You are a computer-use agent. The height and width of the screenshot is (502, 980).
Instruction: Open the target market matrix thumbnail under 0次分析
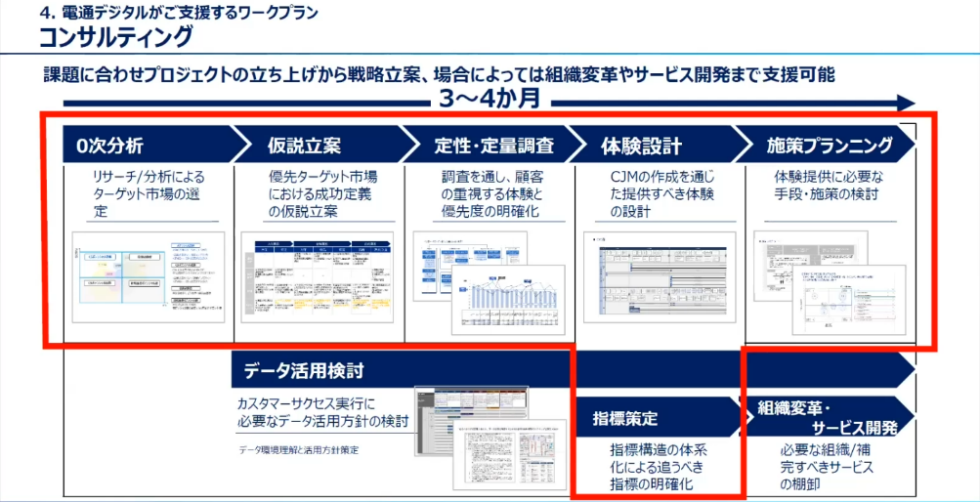149,277
